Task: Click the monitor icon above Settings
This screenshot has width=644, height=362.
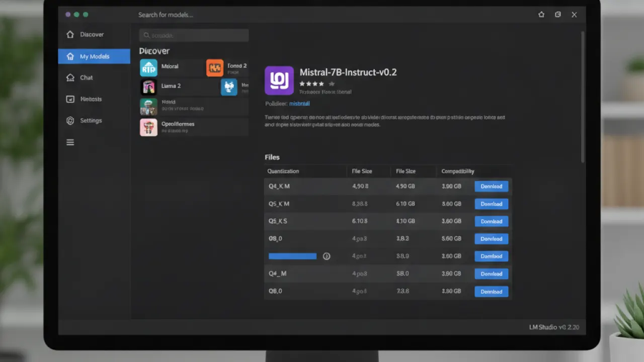Action: click(x=70, y=99)
